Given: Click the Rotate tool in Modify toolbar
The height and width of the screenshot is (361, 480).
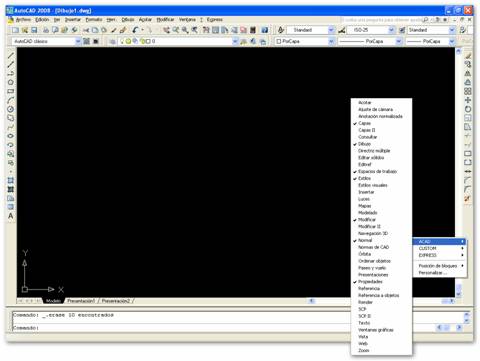Looking at the screenshot, I should point(468,109).
